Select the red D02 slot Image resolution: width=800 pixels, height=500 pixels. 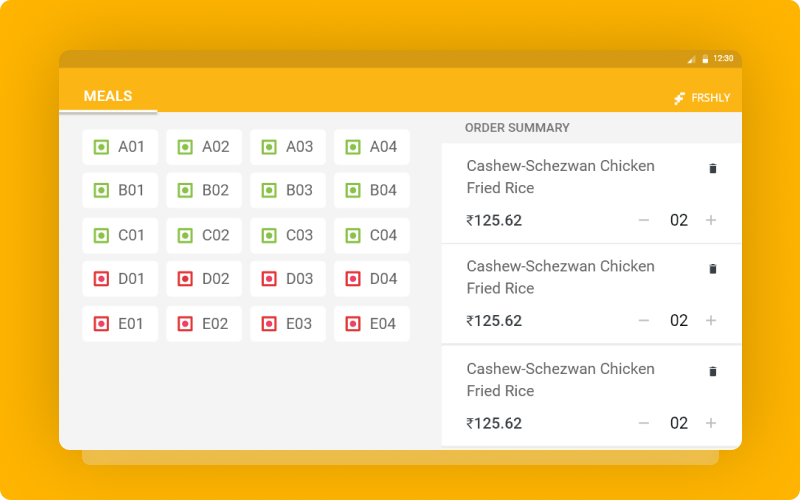(204, 279)
